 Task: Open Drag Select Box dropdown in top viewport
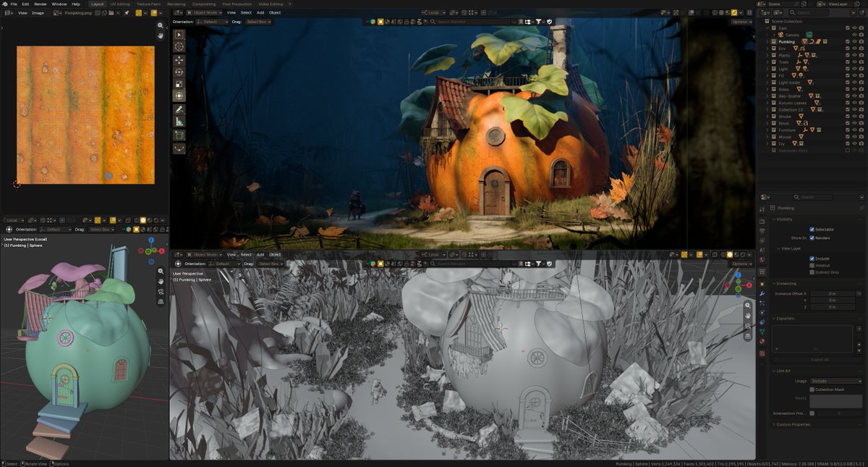[257, 22]
